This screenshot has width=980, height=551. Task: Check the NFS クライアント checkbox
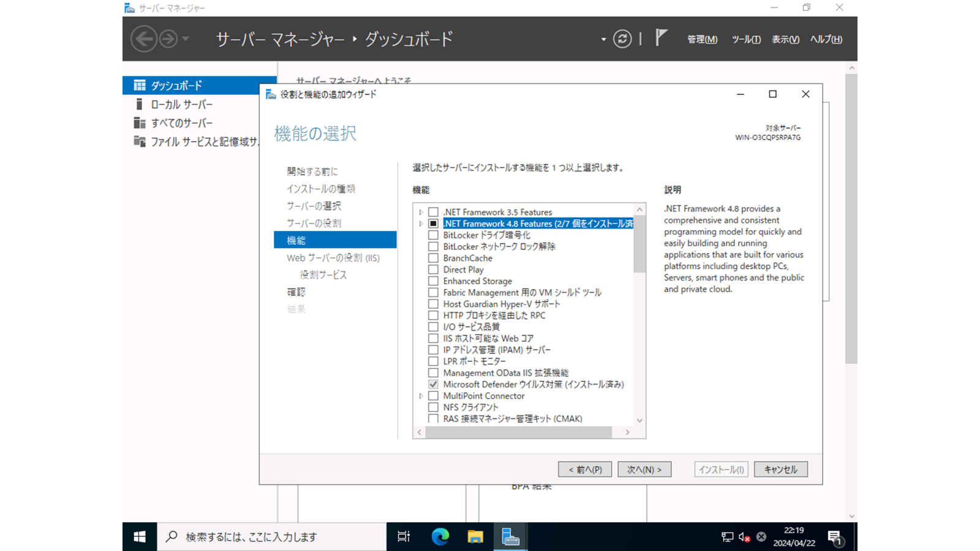(x=433, y=408)
